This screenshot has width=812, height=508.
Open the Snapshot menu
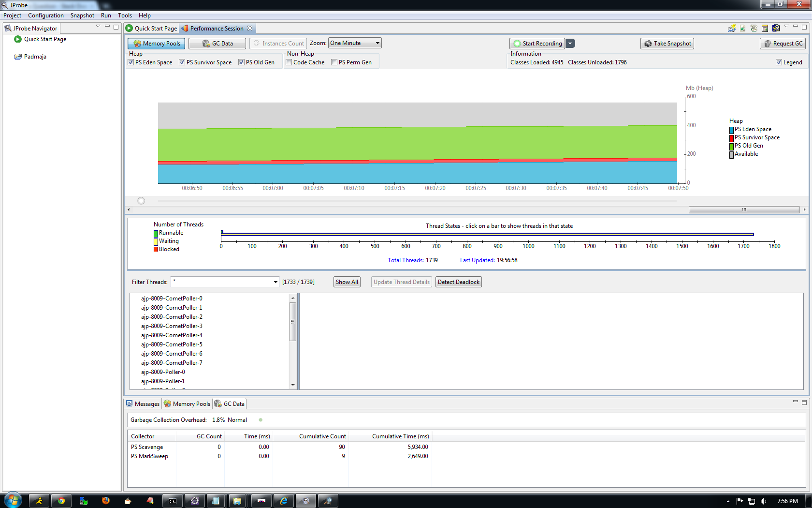point(82,15)
